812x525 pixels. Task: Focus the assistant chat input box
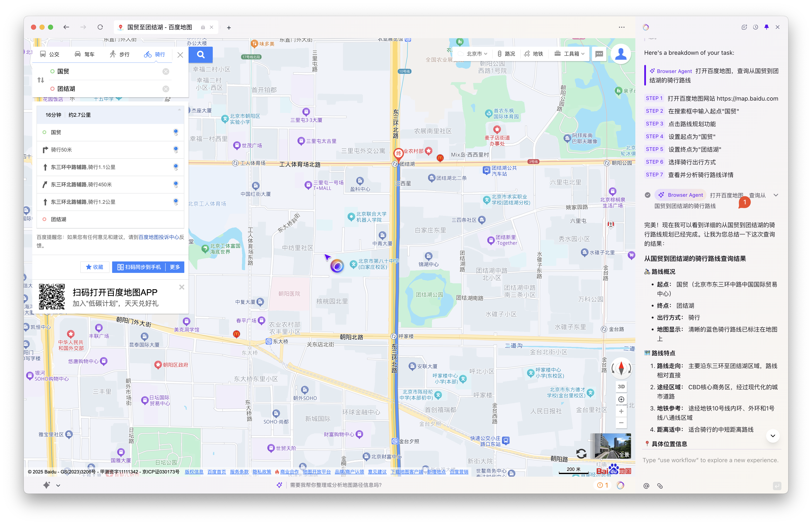711,460
